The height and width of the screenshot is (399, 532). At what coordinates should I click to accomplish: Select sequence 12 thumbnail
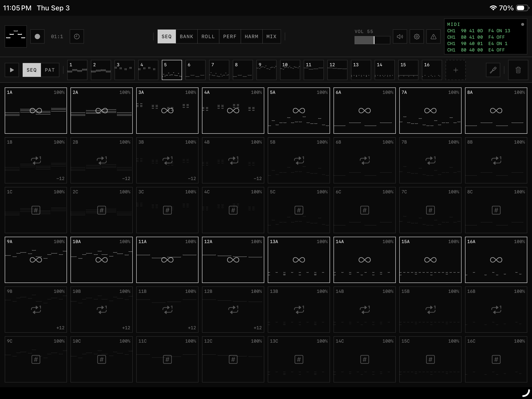(x=337, y=70)
